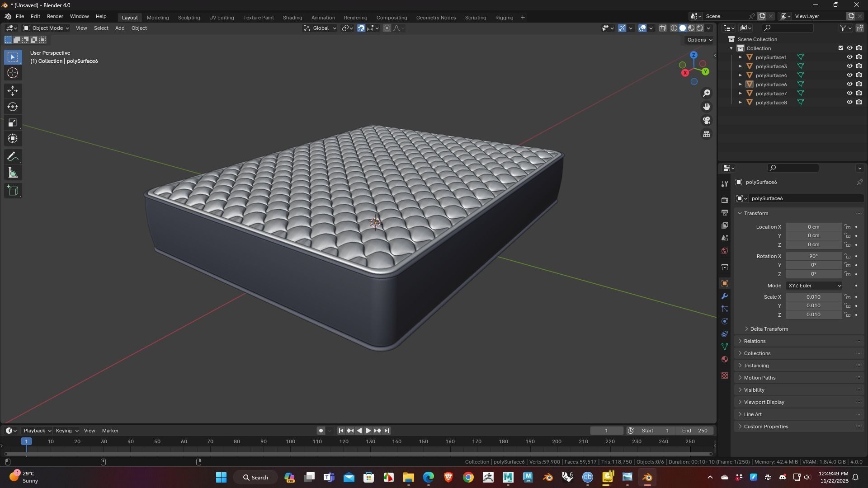
Task: Click the pan view hand icon
Action: tap(707, 107)
